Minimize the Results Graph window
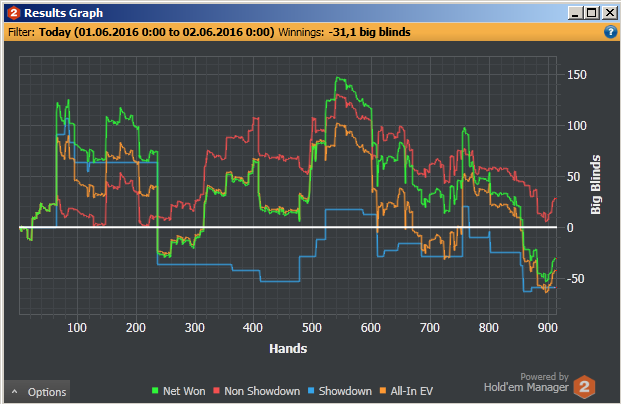623x407 pixels. click(x=575, y=13)
